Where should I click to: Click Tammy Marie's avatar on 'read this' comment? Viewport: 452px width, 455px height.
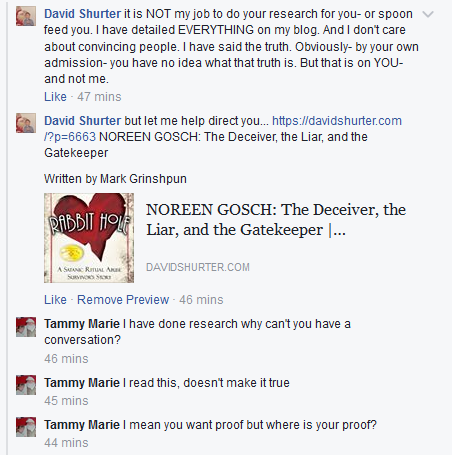(26, 385)
